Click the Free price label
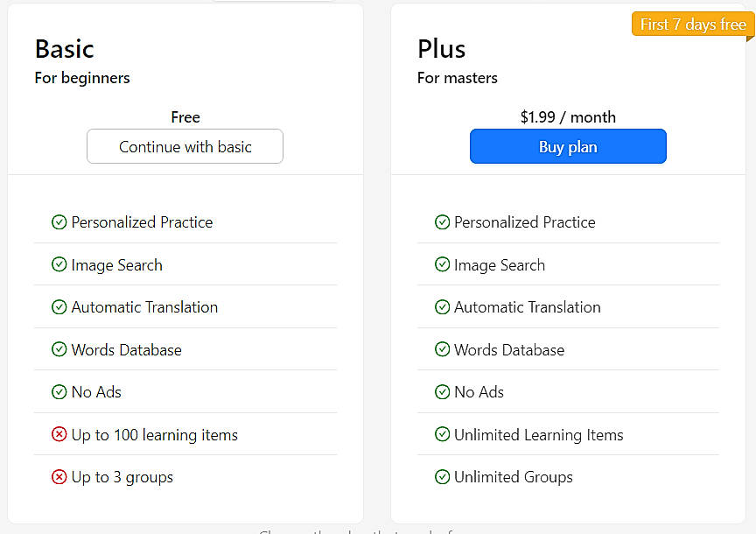Screen dimensions: 756x534 click(x=185, y=117)
